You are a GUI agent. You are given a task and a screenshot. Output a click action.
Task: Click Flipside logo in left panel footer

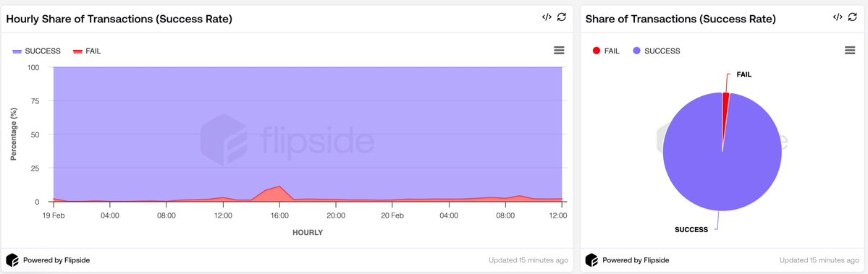point(12,260)
